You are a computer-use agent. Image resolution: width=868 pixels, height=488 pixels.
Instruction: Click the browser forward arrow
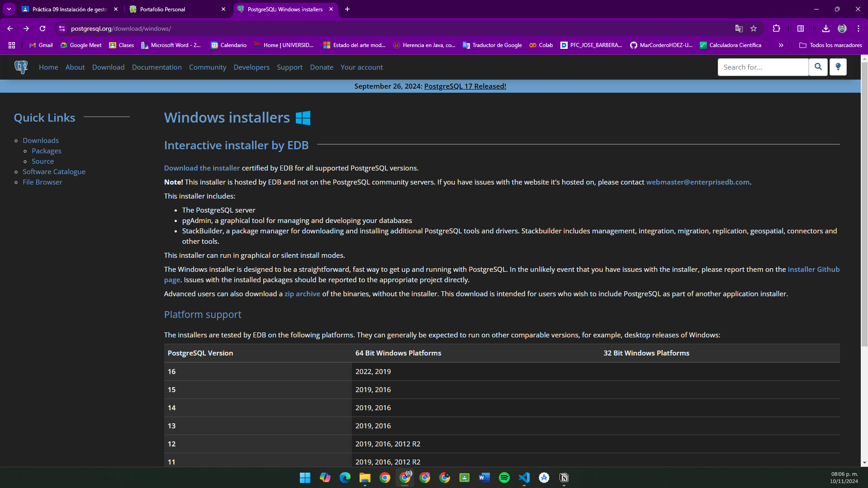click(26, 28)
